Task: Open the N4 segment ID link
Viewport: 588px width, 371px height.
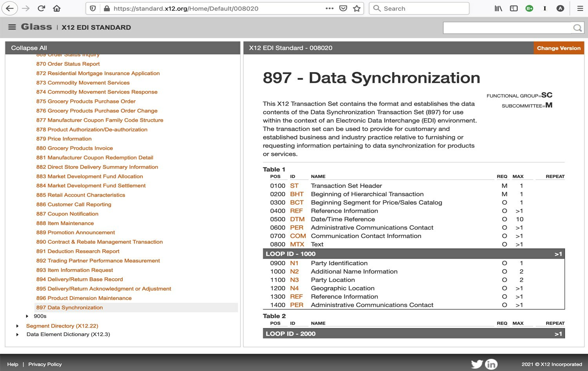Action: [x=294, y=288]
